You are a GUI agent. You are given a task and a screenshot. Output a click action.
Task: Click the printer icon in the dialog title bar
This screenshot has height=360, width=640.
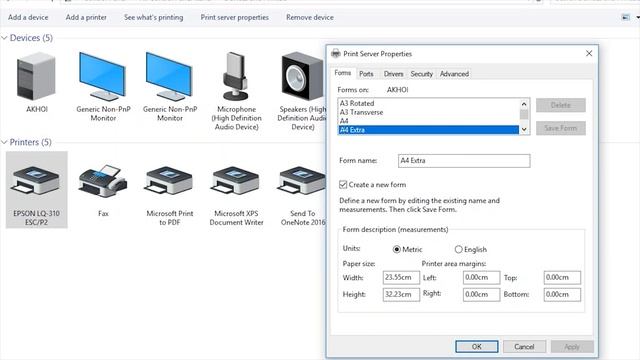[336, 53]
